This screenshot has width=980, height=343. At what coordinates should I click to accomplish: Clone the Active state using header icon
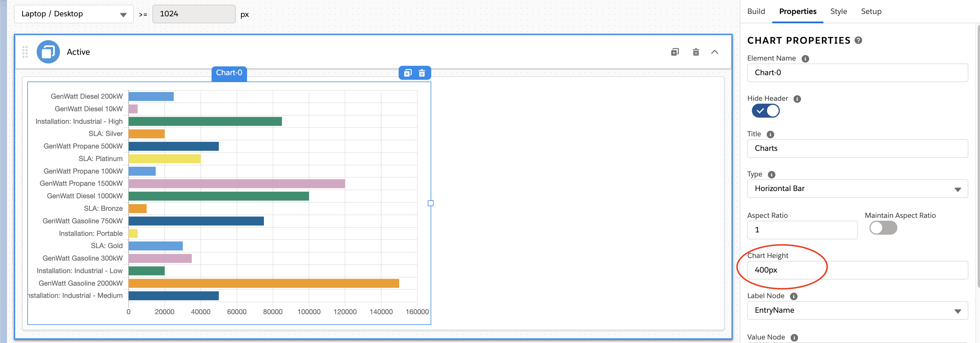coord(675,52)
